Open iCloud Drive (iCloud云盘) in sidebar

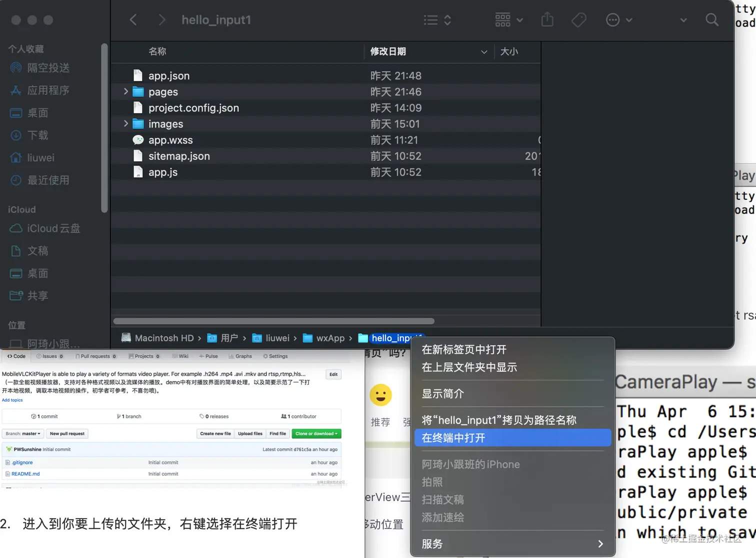click(x=45, y=228)
